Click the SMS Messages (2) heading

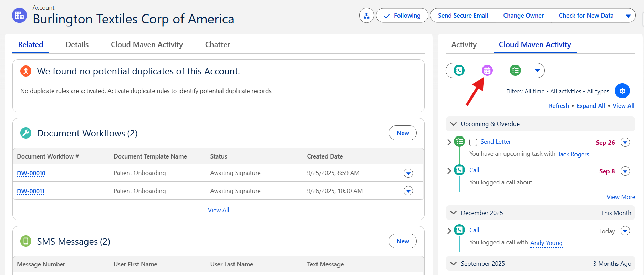tap(74, 242)
